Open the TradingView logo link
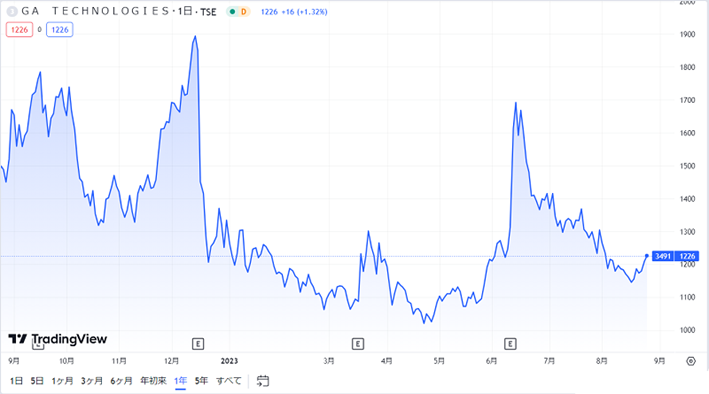The height and width of the screenshot is (394, 709). tap(57, 339)
